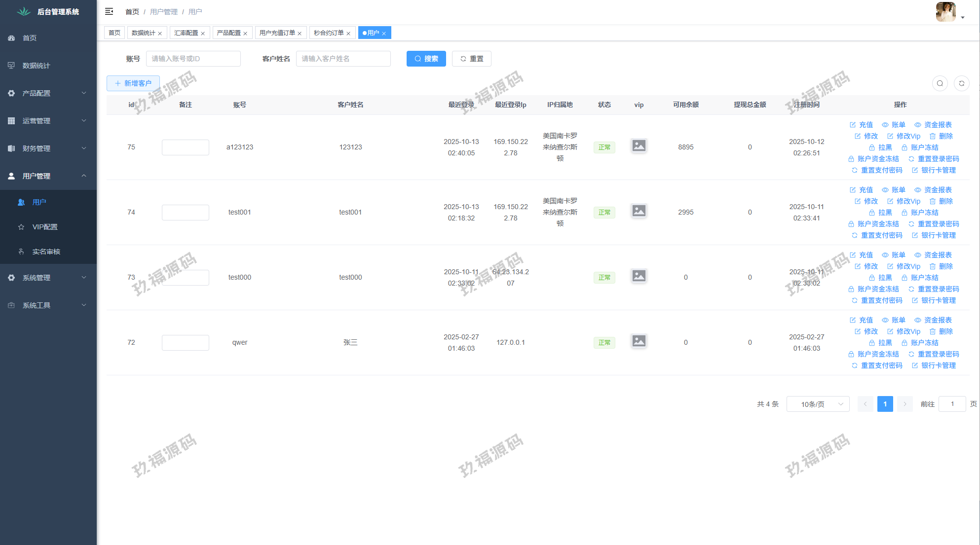Image resolution: width=980 pixels, height=545 pixels.
Task: Open the vip image for user 75
Action: point(639,146)
